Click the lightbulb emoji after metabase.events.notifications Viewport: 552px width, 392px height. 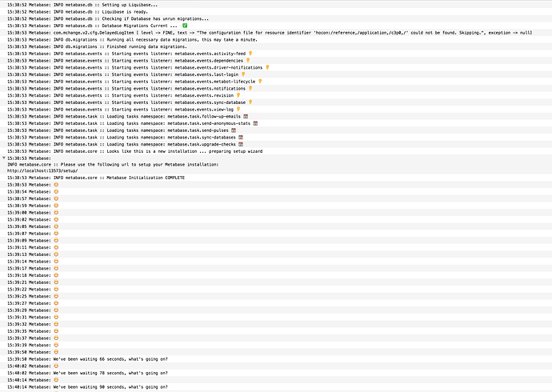(x=250, y=88)
